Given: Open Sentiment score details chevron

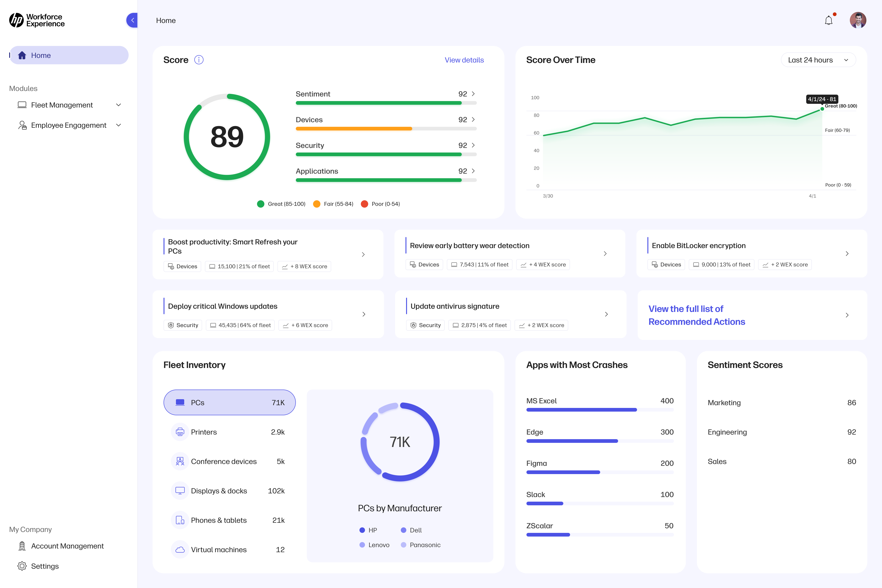Looking at the screenshot, I should [x=473, y=94].
